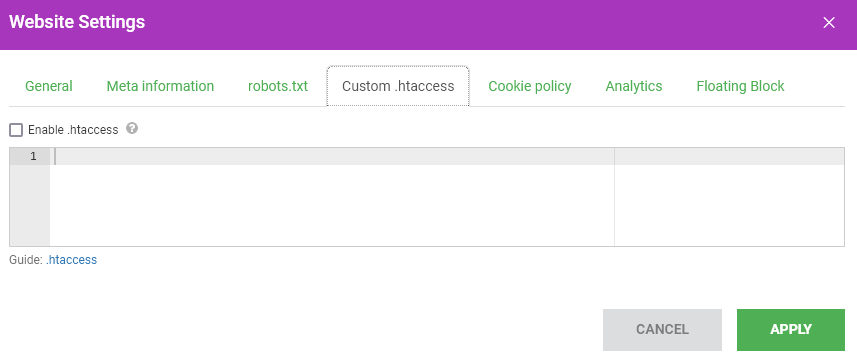The width and height of the screenshot is (857, 361).
Task: Go to the robots.txt tab
Action: (278, 86)
